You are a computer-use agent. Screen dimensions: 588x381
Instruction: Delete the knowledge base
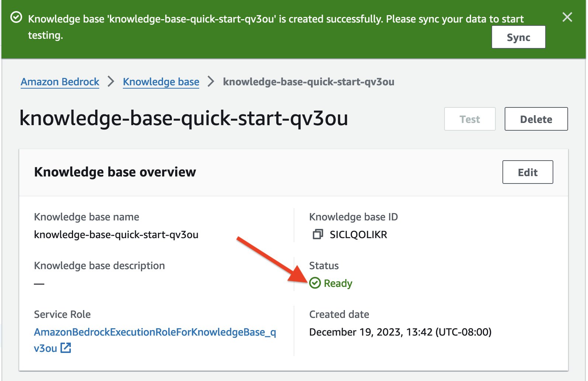click(536, 119)
